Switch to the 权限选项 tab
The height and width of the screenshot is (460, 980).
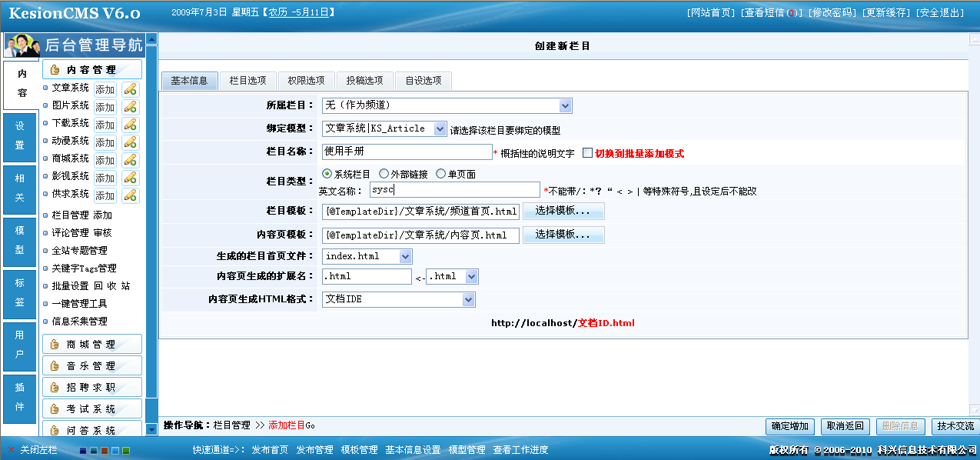[x=306, y=81]
